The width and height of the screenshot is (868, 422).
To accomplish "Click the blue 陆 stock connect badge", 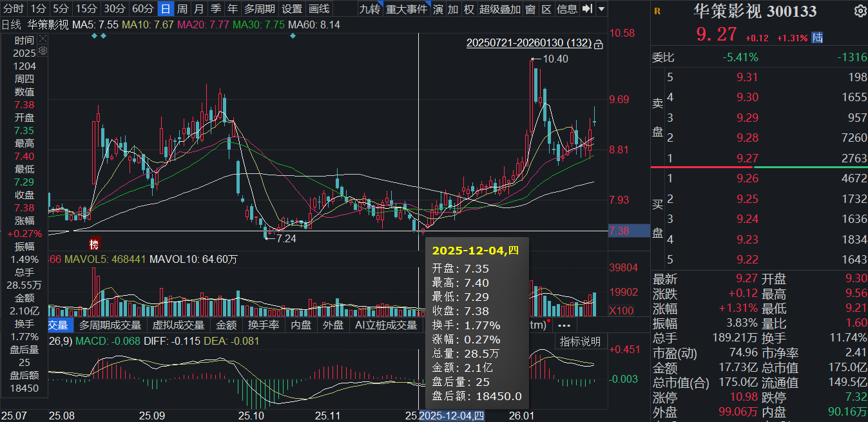I will pos(817,37).
